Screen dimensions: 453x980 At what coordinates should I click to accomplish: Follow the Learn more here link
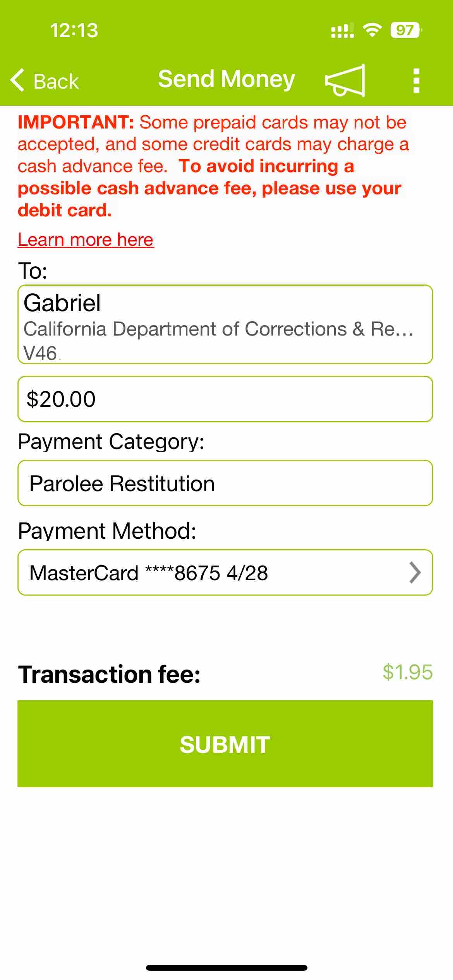(x=86, y=240)
